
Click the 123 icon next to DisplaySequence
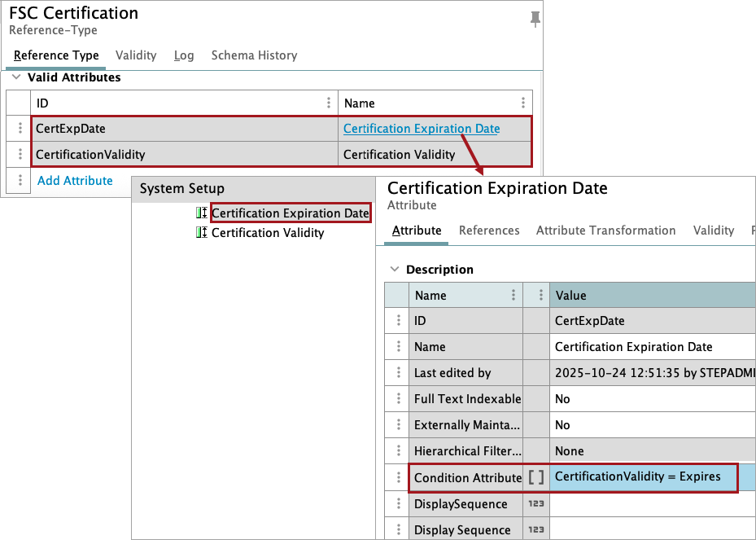[536, 504]
